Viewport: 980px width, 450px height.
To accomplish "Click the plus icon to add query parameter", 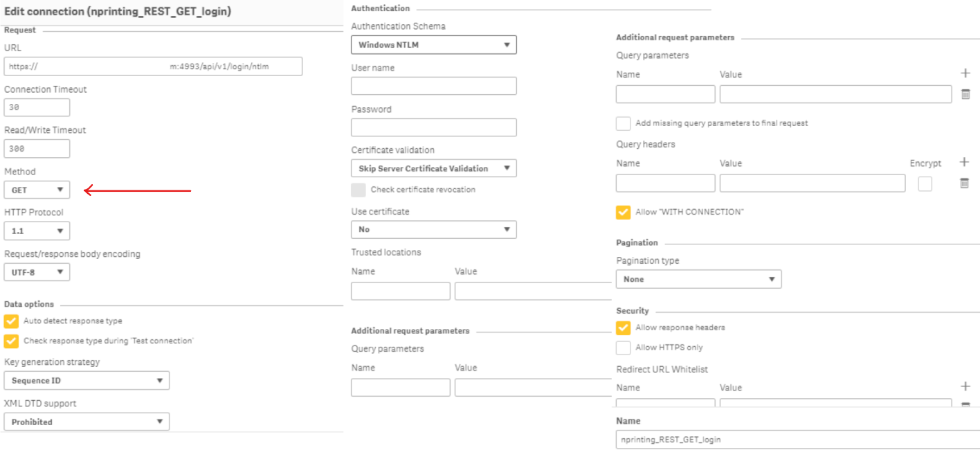I will [965, 73].
